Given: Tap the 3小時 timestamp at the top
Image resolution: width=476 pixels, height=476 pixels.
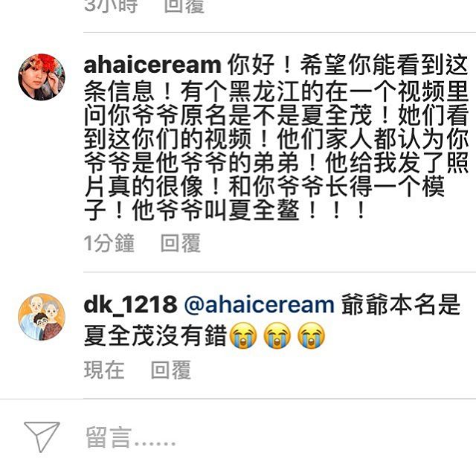Looking at the screenshot, I should pyautogui.click(x=111, y=6).
